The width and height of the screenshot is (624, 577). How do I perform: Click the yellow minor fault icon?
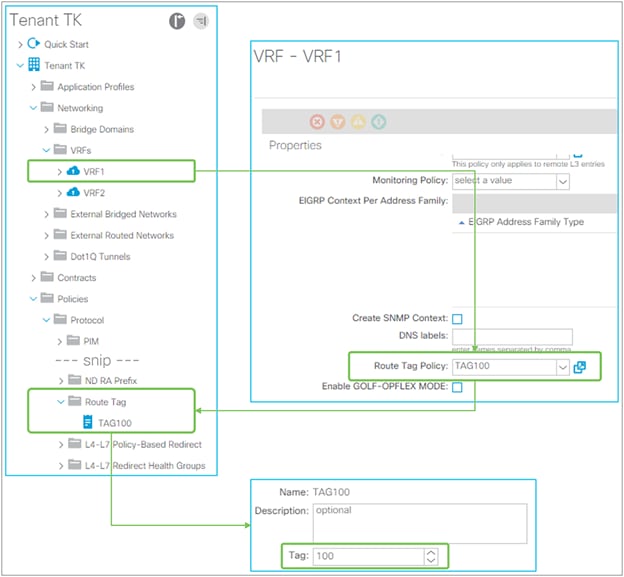click(x=358, y=121)
